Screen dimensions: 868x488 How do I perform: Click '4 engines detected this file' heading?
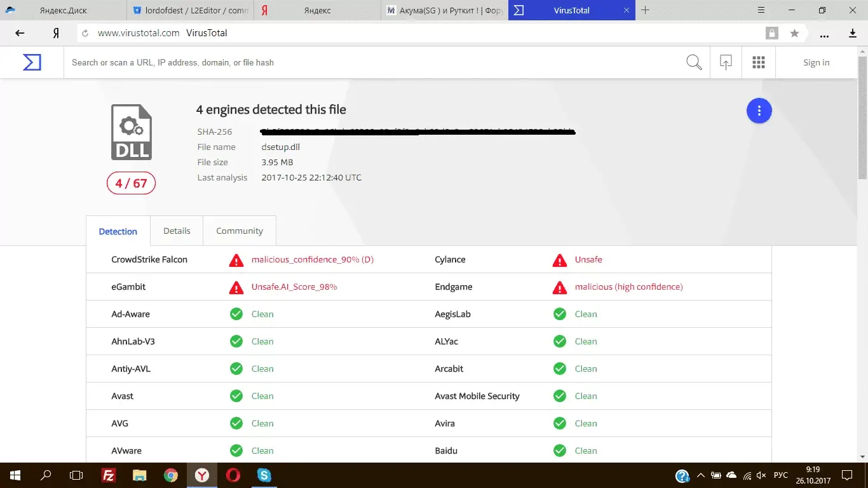(x=271, y=109)
